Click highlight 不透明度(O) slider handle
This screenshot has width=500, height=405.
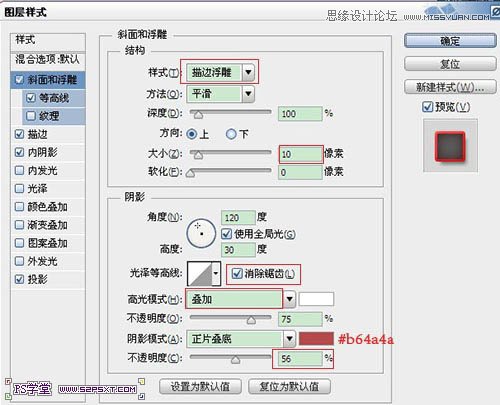251,320
